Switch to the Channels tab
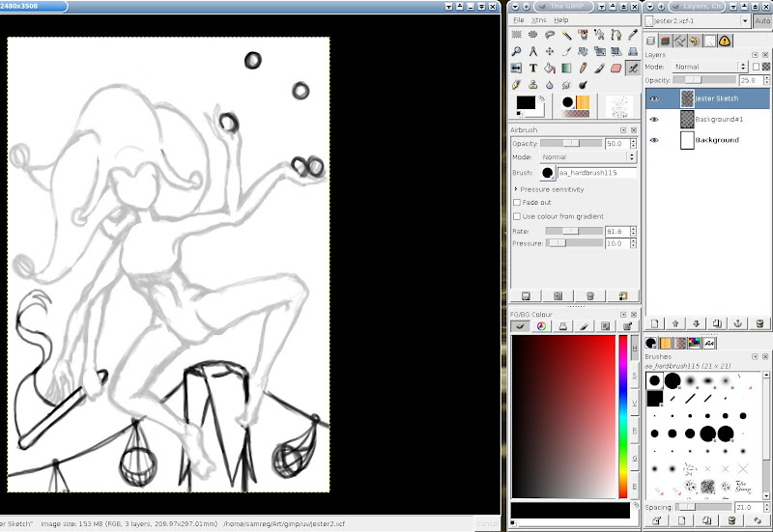773x532 pixels. pos(665,41)
